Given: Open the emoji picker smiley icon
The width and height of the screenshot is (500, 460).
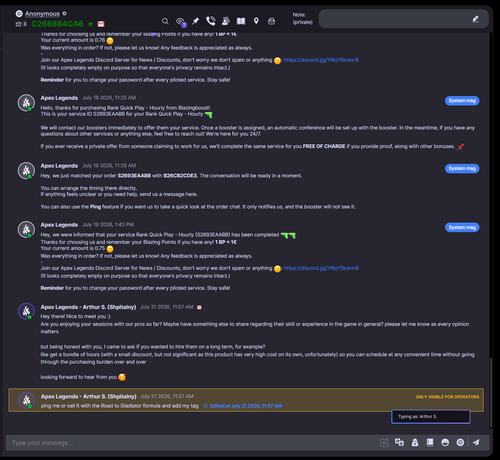Looking at the screenshot, I should point(445,442).
